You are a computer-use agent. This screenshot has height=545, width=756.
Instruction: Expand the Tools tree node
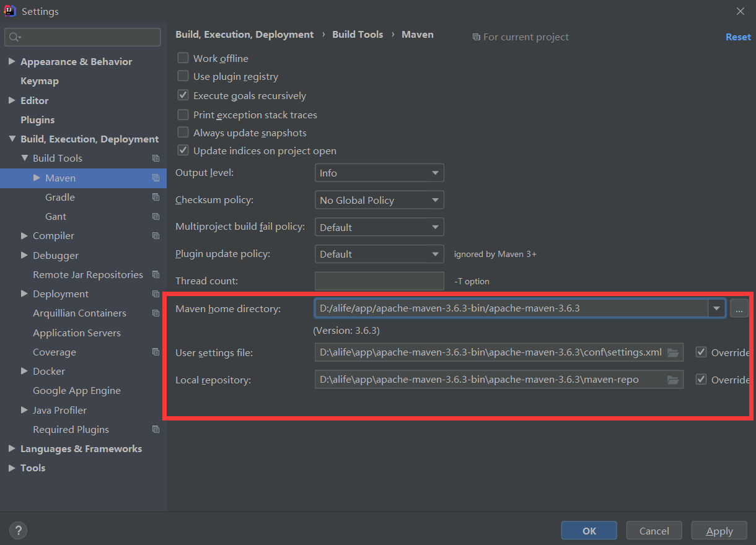[12, 468]
